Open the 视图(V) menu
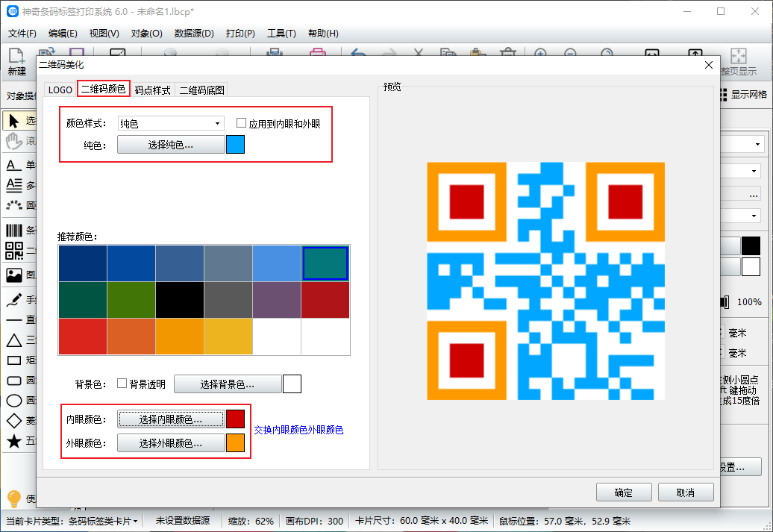 pyautogui.click(x=104, y=34)
